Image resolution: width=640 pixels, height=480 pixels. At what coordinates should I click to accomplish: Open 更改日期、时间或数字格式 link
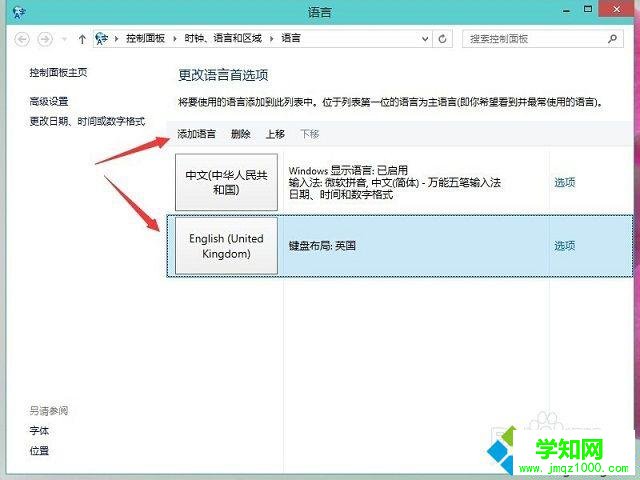87,121
